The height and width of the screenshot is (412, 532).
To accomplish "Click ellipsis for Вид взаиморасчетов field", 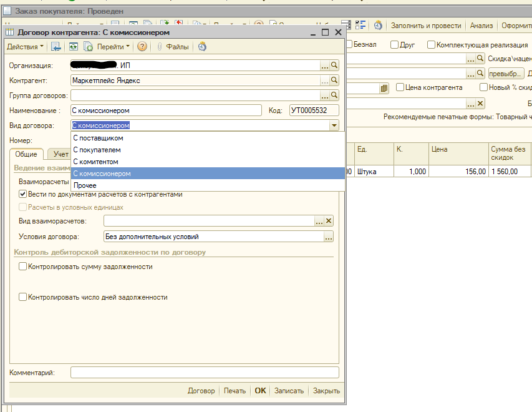I will pyautogui.click(x=319, y=221).
